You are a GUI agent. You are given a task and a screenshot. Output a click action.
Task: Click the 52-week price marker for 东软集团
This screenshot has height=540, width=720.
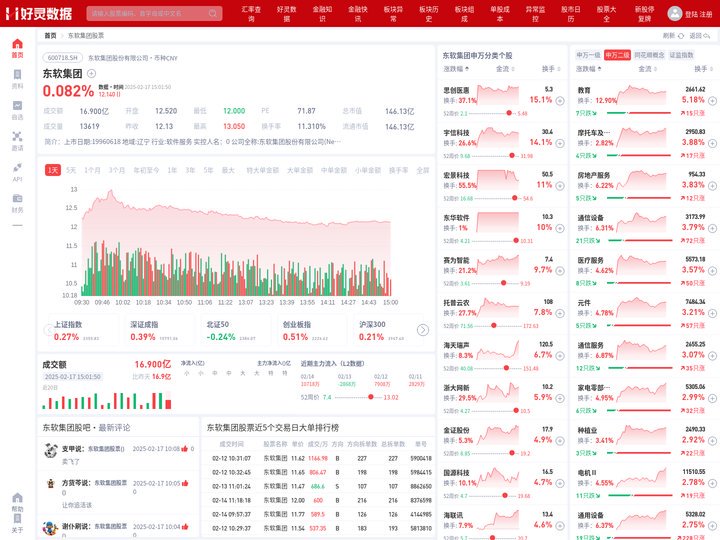[371, 397]
